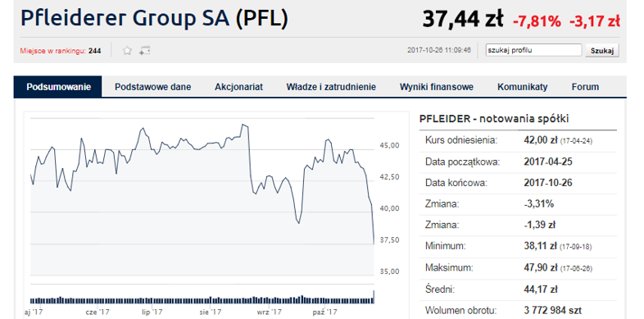Click the volume bars below the chart
This screenshot has height=319, width=644.
point(202,299)
